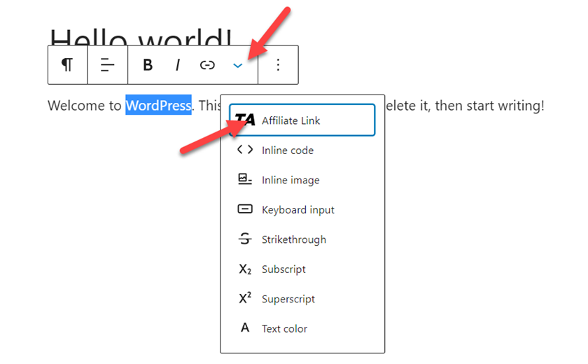Open Text color option

click(302, 328)
